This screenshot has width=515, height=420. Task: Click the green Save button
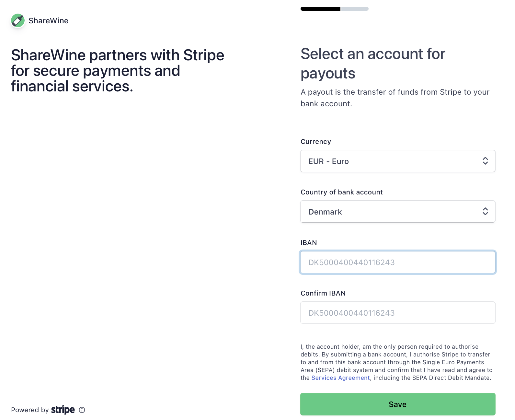coord(398,404)
